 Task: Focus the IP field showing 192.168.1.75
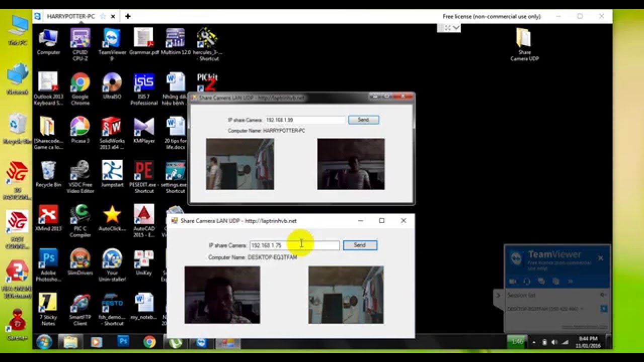point(295,245)
